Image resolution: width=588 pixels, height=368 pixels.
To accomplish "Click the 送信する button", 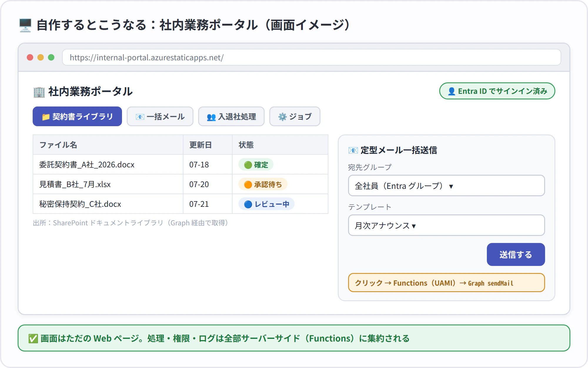I will [x=516, y=254].
